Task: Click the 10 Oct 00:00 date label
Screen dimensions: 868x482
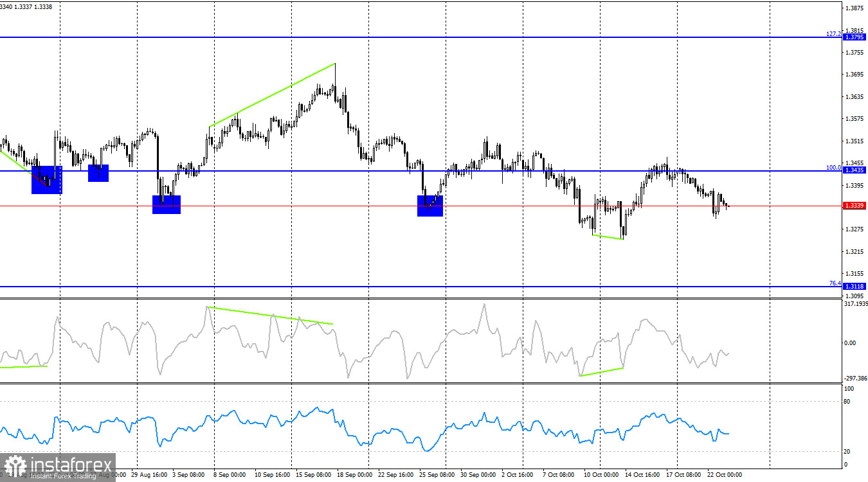Action: coord(601,475)
